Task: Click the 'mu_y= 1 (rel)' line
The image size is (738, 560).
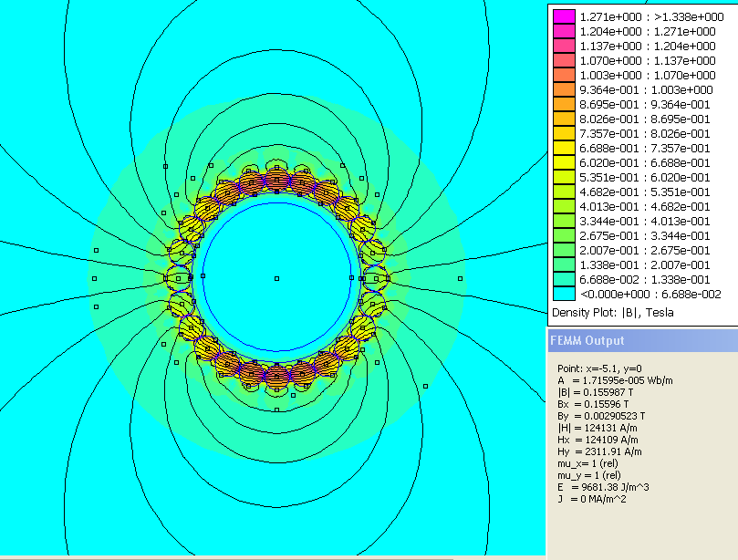Action: tap(589, 475)
